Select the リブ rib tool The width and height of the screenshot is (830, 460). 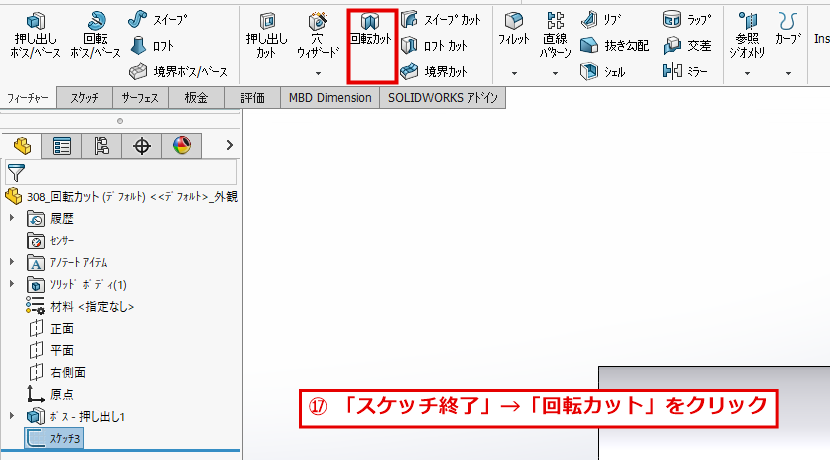click(x=601, y=20)
